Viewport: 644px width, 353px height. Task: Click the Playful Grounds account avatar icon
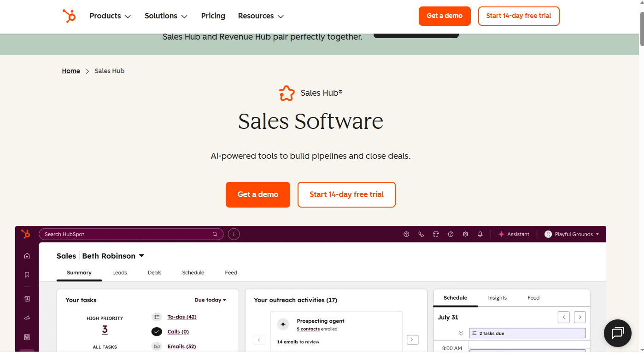pyautogui.click(x=548, y=234)
